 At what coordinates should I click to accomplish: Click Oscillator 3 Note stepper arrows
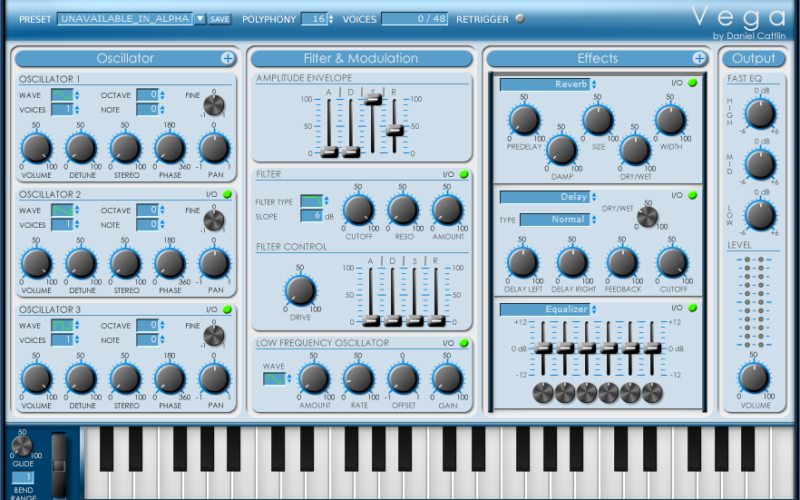[162, 340]
